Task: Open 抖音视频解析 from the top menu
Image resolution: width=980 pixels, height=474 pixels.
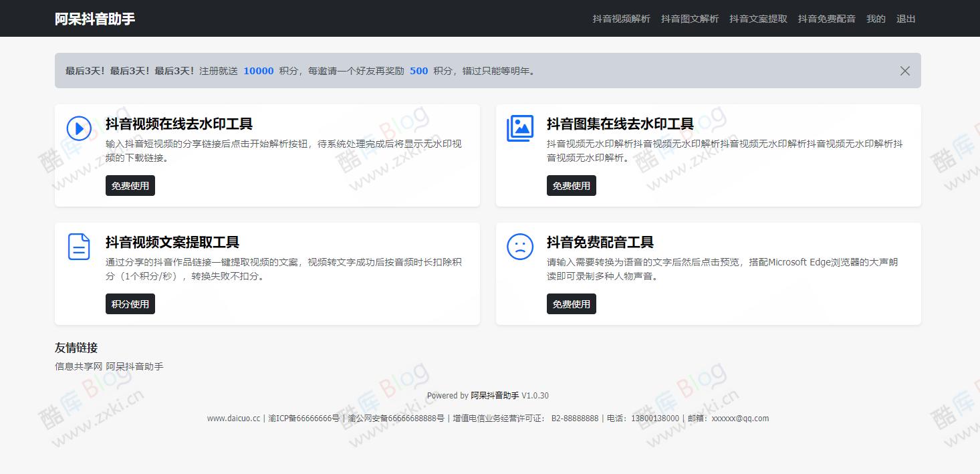Action: [x=620, y=19]
